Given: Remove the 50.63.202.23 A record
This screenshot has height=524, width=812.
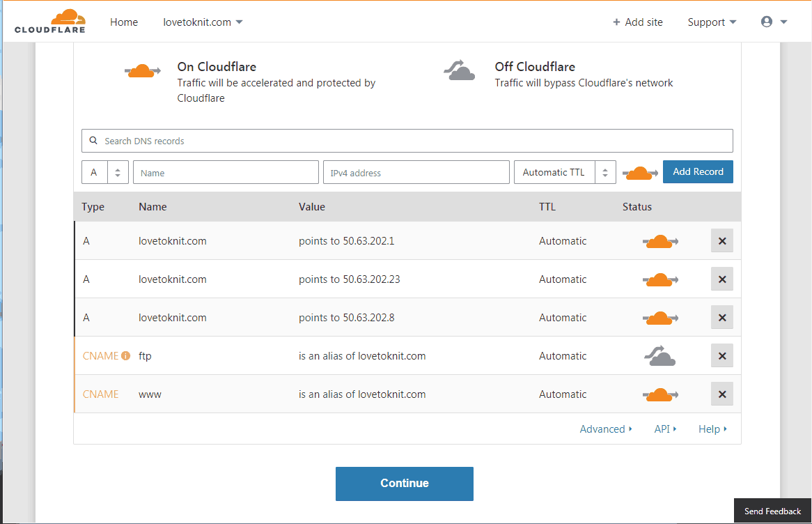Looking at the screenshot, I should tap(722, 279).
